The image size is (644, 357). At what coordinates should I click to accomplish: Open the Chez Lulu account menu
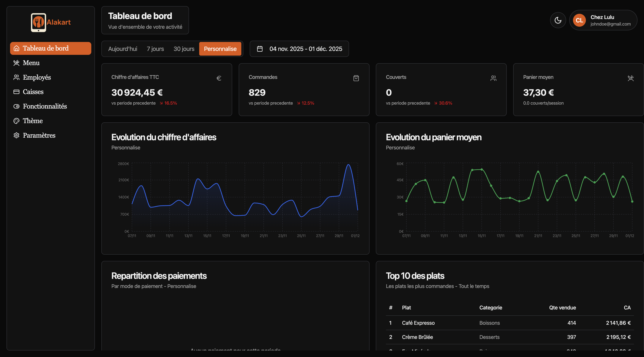coord(603,20)
